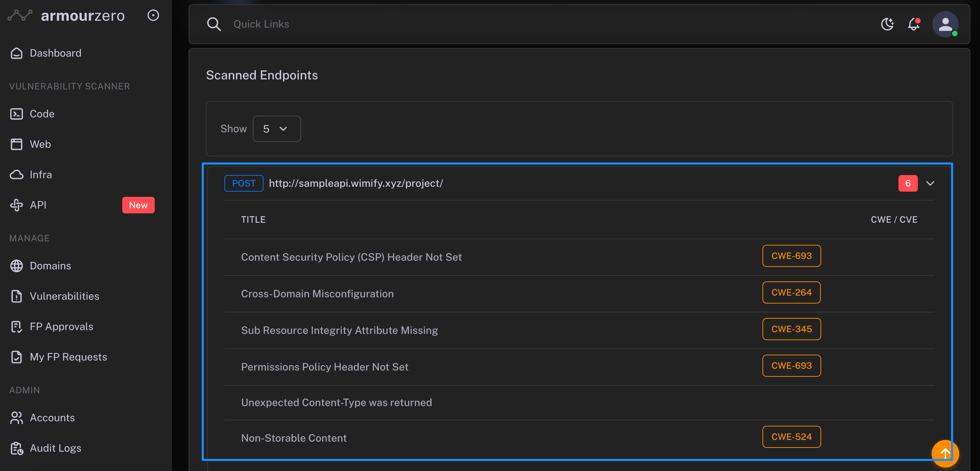Go to the Infra scanner
Viewport: 980px width, 471px height.
click(x=41, y=175)
